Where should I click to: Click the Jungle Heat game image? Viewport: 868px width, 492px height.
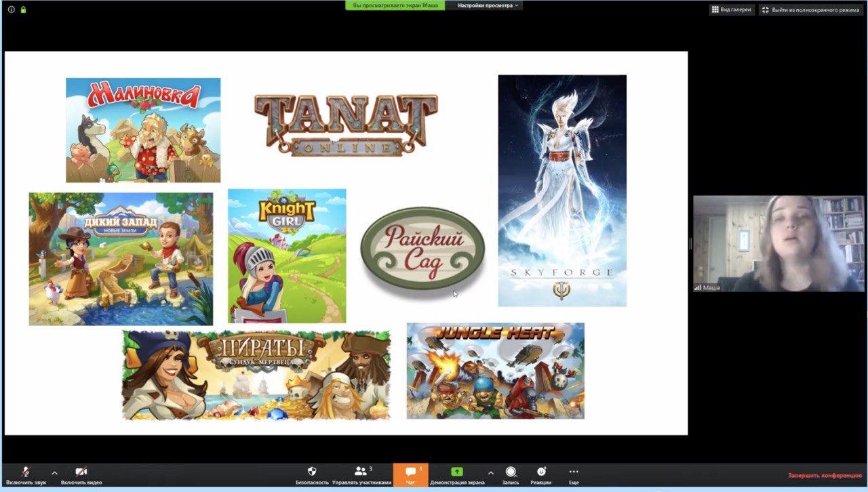point(495,371)
